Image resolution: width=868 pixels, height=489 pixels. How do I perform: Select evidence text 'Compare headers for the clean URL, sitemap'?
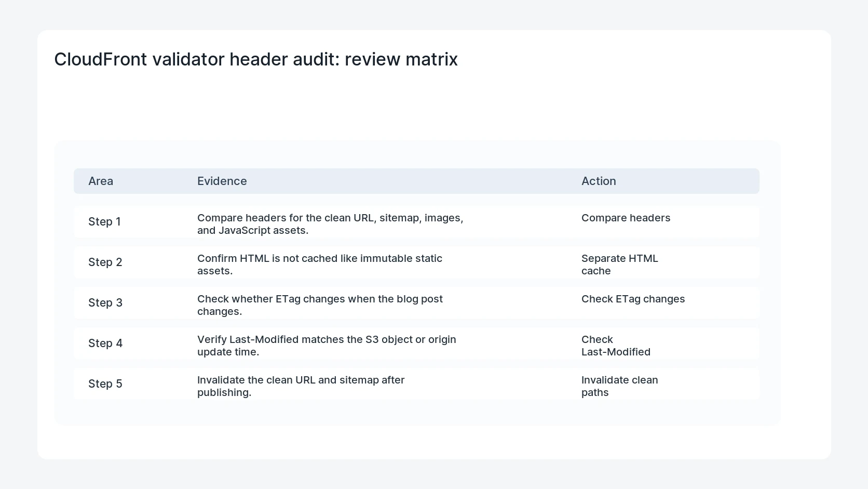point(308,218)
